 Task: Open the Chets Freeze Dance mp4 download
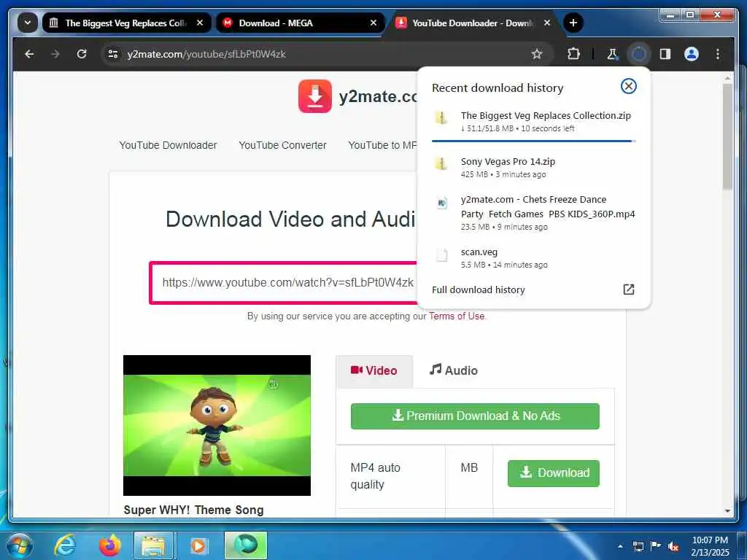[533, 212]
